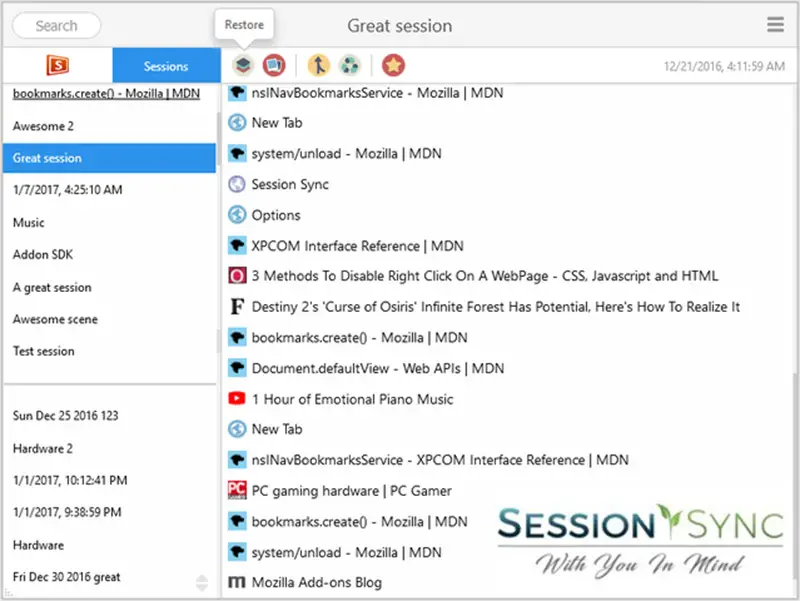The image size is (800, 601).
Task: Select the Awesome 2 session
Action: pyautogui.click(x=44, y=127)
